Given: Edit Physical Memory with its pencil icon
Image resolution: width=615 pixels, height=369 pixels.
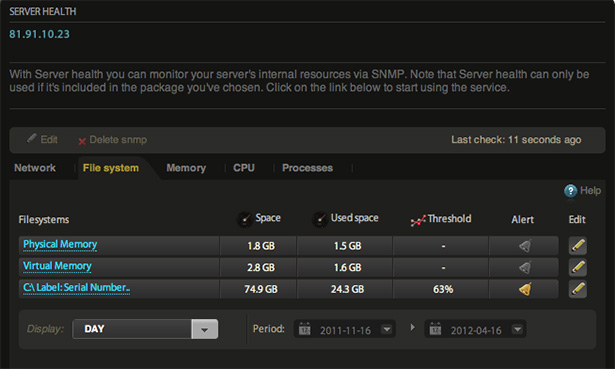Looking at the screenshot, I should click(578, 246).
